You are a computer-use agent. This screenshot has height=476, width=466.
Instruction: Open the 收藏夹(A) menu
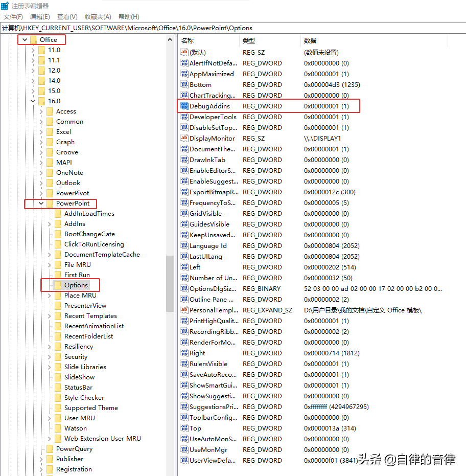pyautogui.click(x=98, y=17)
